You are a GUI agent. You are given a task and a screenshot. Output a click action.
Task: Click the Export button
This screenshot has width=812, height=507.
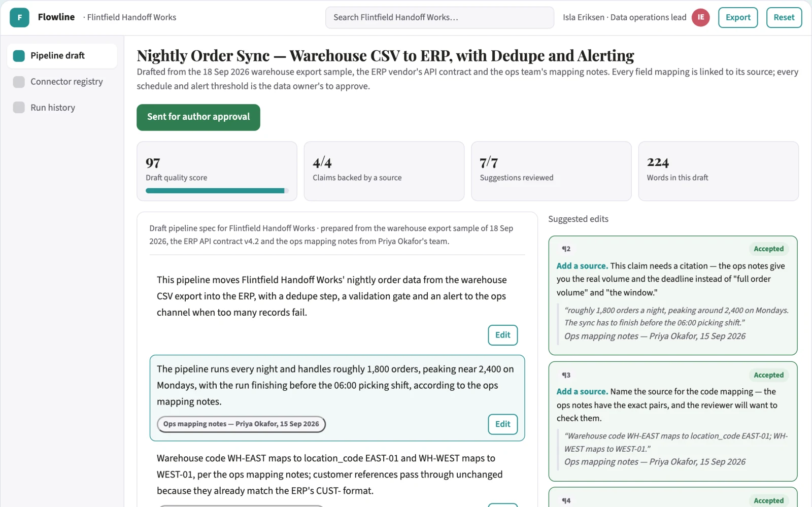738,17
